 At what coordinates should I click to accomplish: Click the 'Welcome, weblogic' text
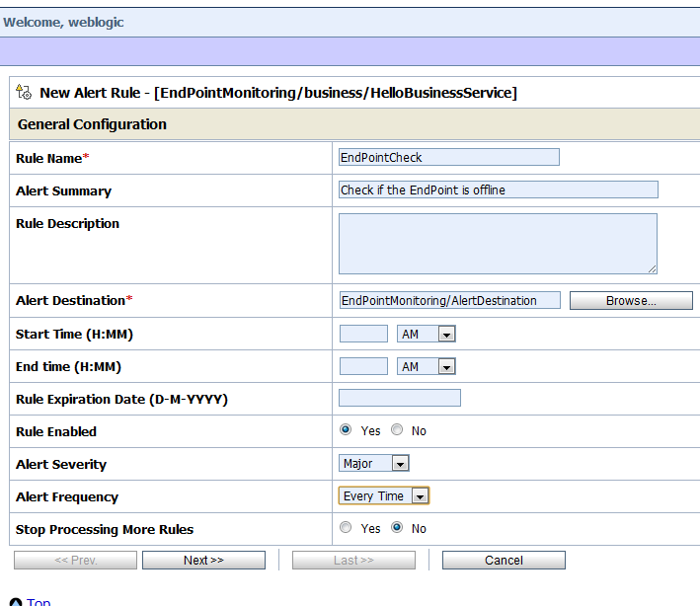[63, 23]
